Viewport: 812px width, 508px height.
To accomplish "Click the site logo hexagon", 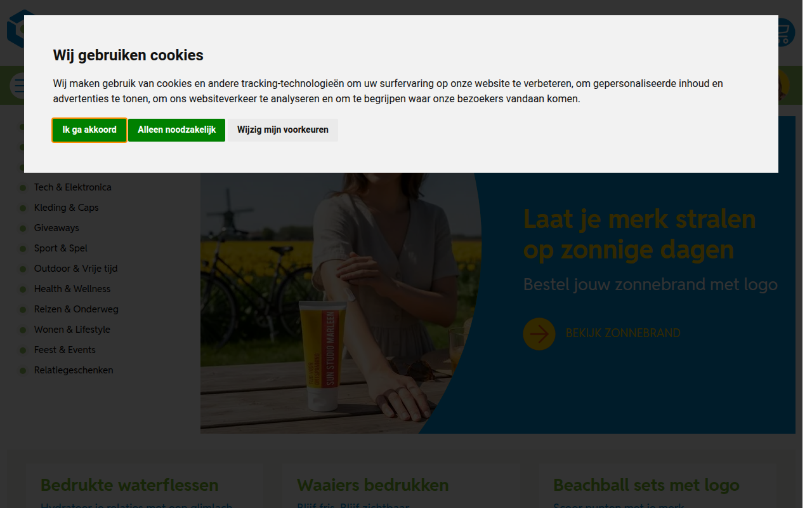I will 16,29.
